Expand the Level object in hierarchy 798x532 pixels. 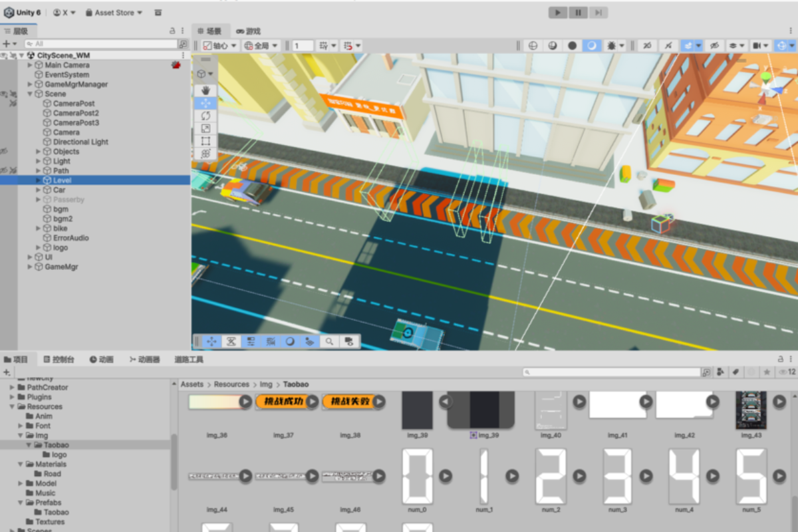[38, 180]
